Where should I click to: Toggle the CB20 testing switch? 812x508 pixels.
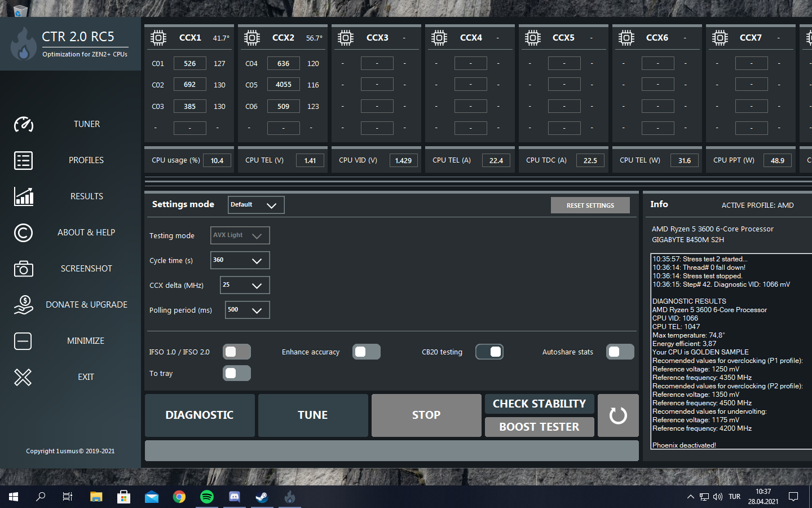489,352
